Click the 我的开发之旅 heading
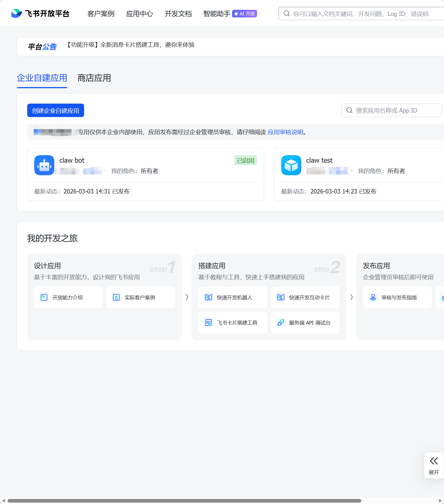This screenshot has height=504, width=444. [52, 238]
